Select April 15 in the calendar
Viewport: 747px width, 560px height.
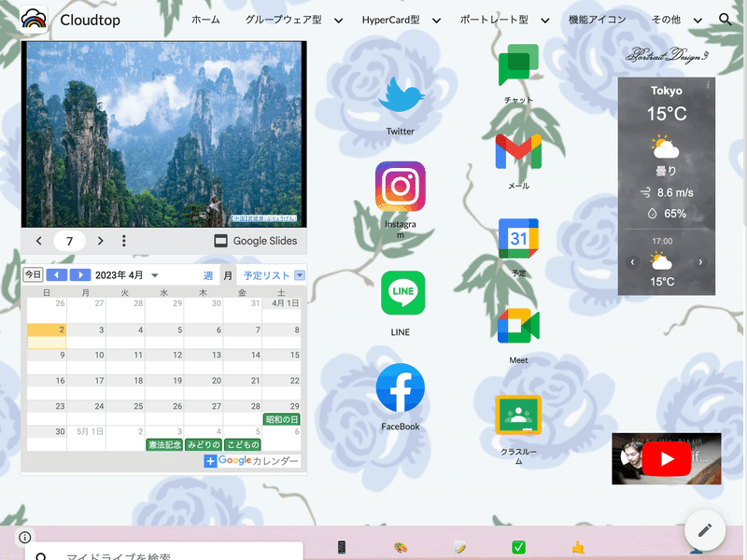click(282, 361)
